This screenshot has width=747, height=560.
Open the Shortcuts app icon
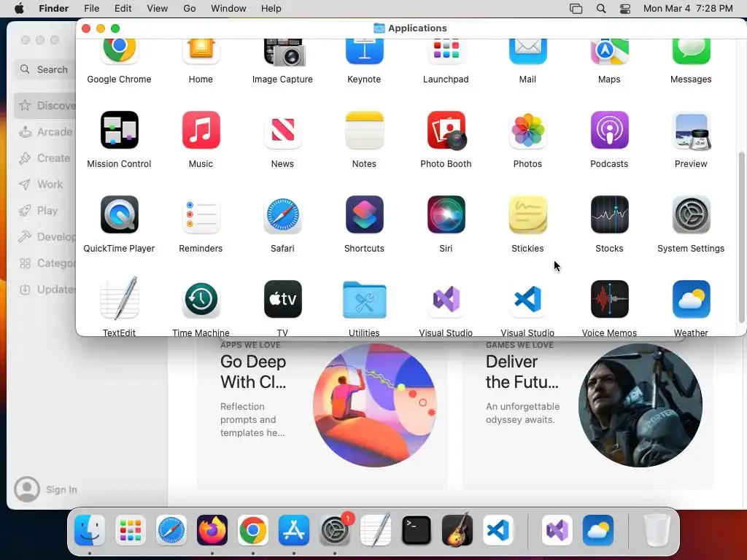[x=364, y=214]
